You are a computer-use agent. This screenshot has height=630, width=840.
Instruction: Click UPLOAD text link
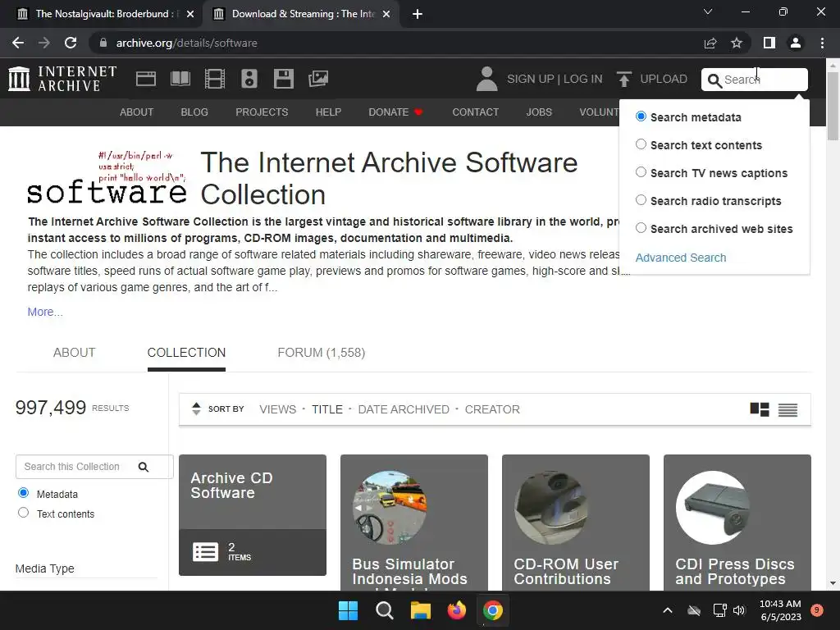(x=663, y=79)
